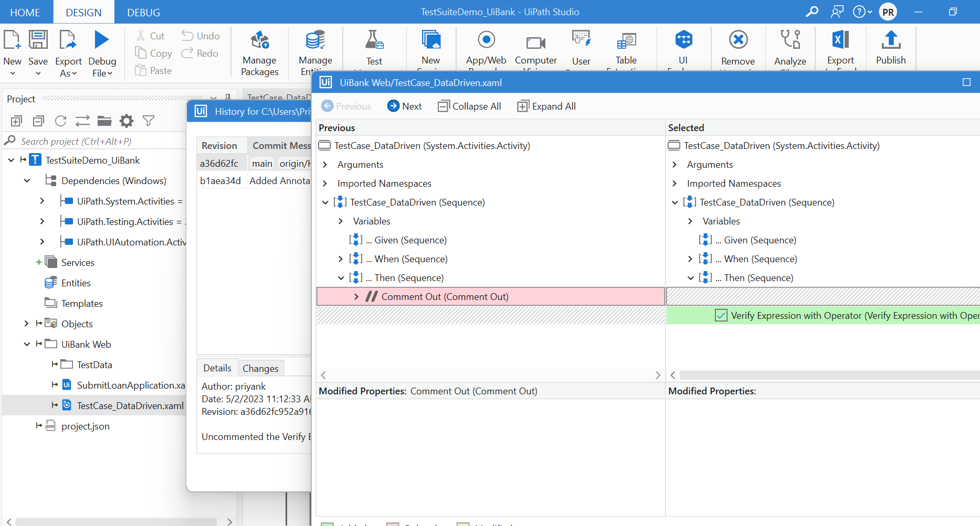The width and height of the screenshot is (980, 526).
Task: Click the sync arrows icon in the Project panel
Action: [x=82, y=121]
